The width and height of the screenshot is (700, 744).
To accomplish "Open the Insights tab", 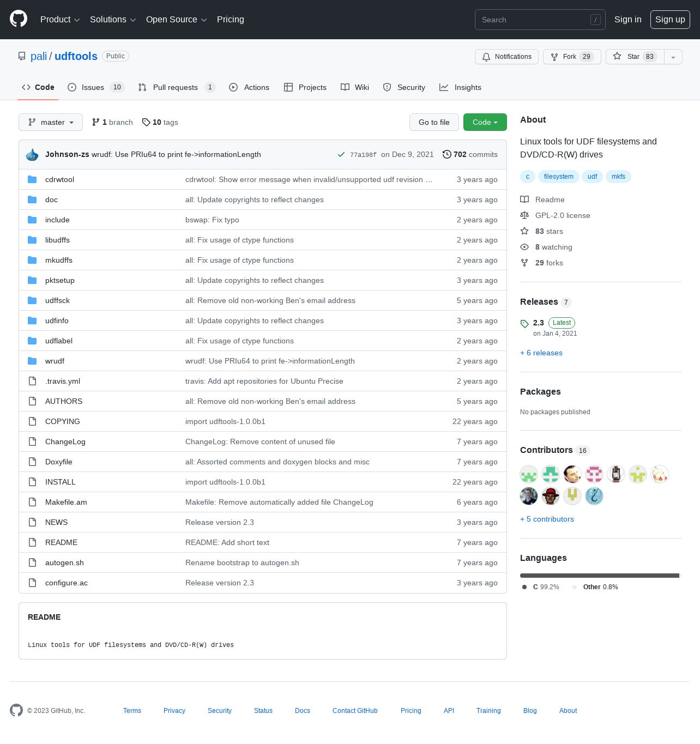I will 460,87.
